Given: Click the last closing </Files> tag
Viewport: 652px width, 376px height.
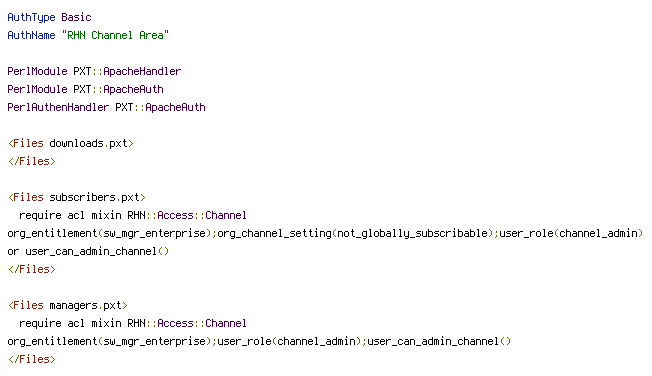Looking at the screenshot, I should 32,359.
